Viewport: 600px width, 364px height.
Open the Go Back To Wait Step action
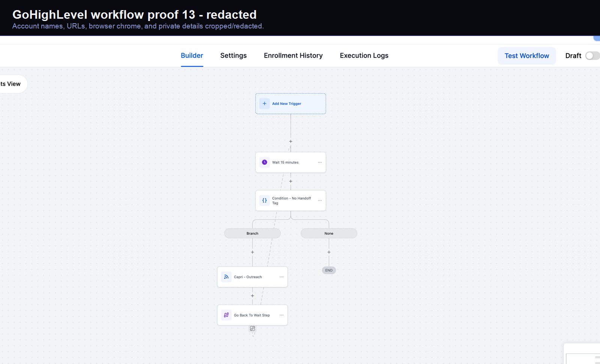(x=252, y=315)
